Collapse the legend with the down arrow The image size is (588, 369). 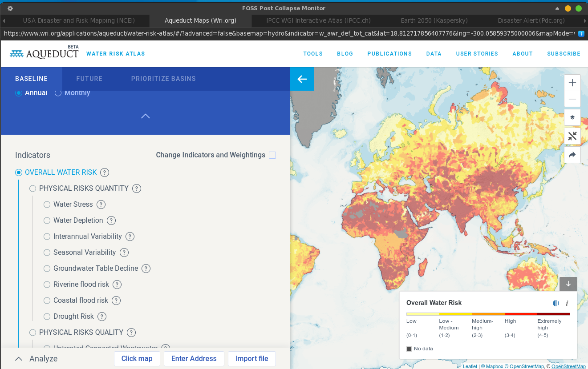[x=568, y=284]
